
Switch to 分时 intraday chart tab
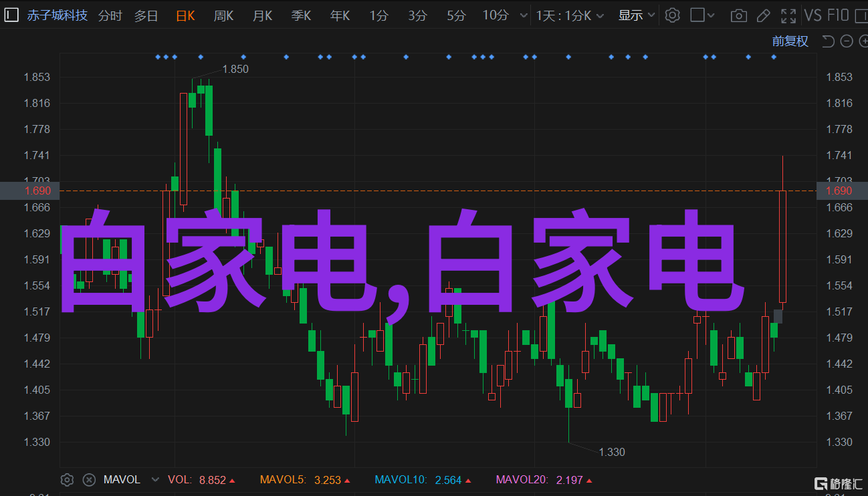[110, 15]
